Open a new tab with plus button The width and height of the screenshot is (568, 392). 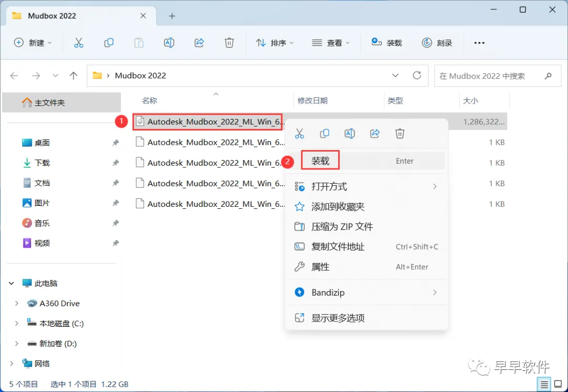(x=172, y=16)
